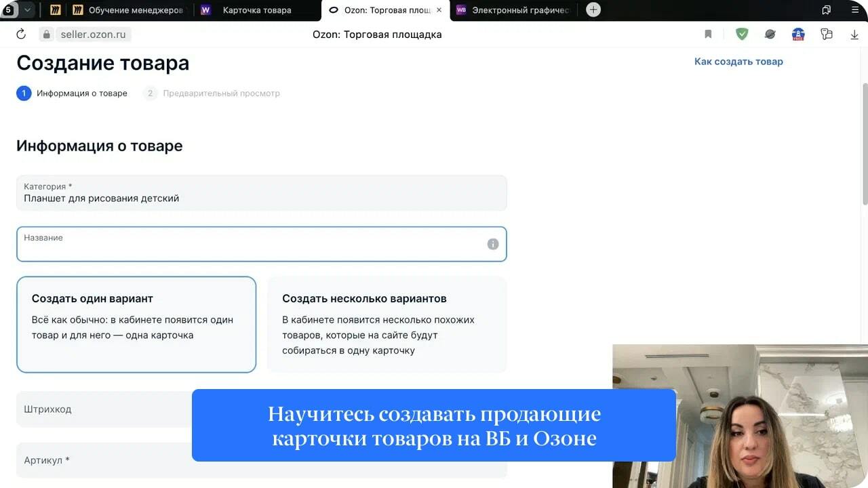Click the presenter webcam video overlay
868x488 pixels.
pyautogui.click(x=740, y=416)
